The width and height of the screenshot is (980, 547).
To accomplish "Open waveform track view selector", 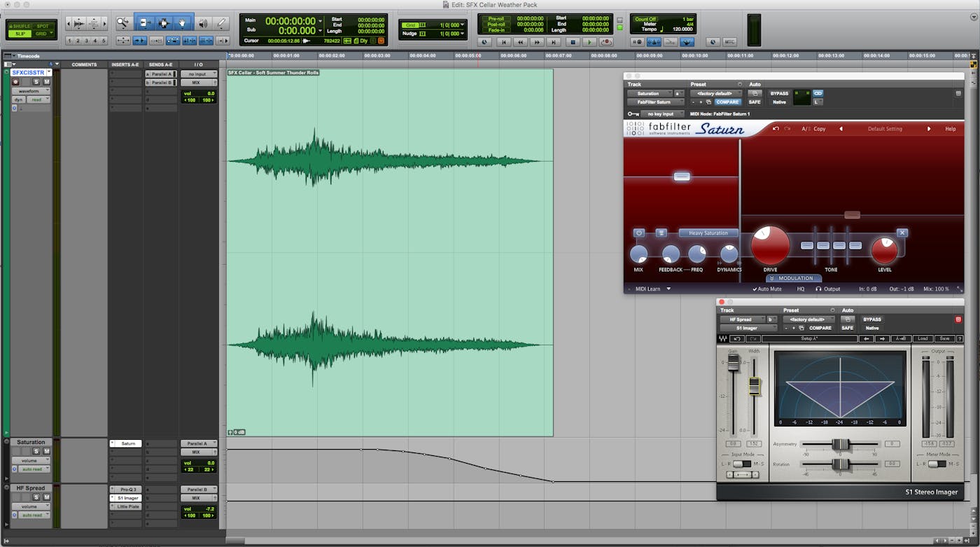I will (x=31, y=91).
